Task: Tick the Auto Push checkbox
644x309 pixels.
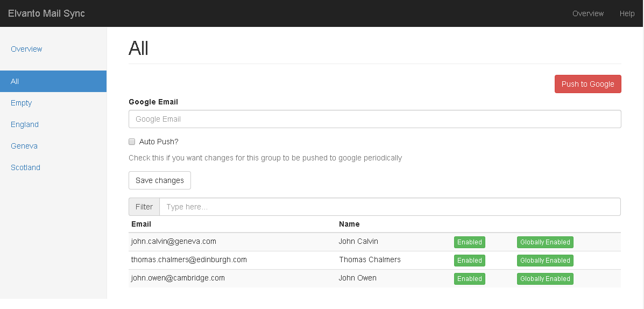Action: [132, 142]
